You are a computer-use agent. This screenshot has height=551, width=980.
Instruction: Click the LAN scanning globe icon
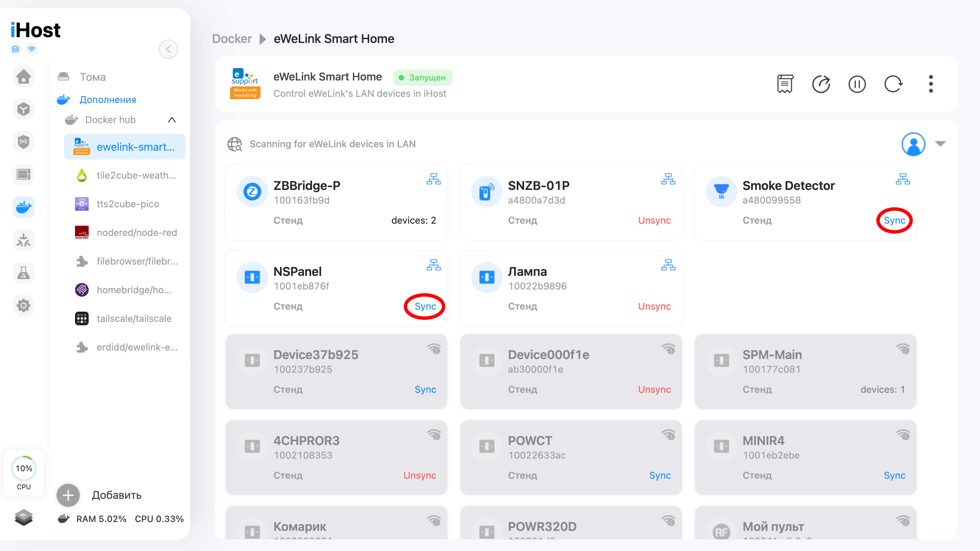point(235,144)
